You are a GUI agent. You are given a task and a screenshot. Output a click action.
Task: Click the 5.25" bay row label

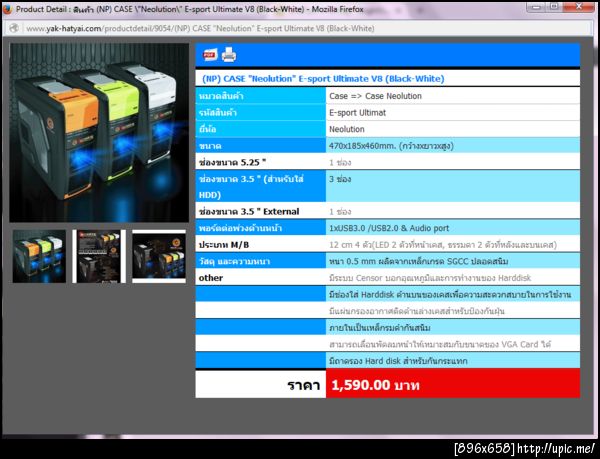pos(232,163)
